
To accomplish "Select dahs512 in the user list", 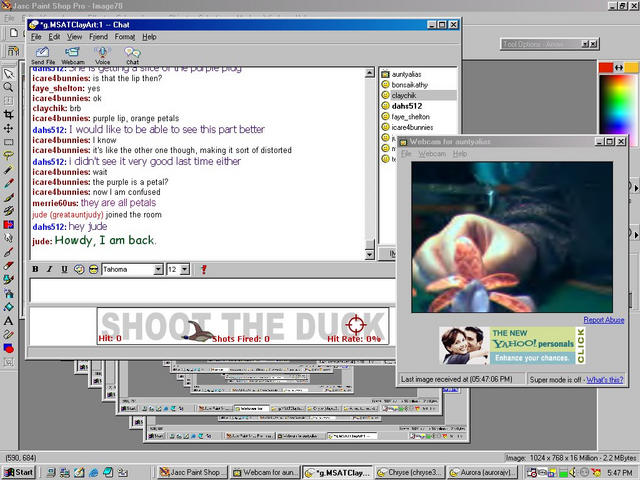I will 407,106.
